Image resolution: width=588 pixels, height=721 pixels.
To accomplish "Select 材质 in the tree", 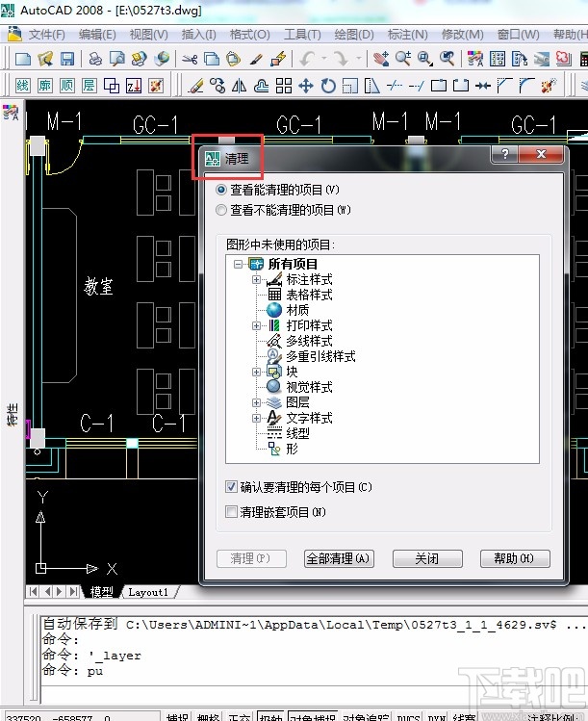I will coord(297,310).
